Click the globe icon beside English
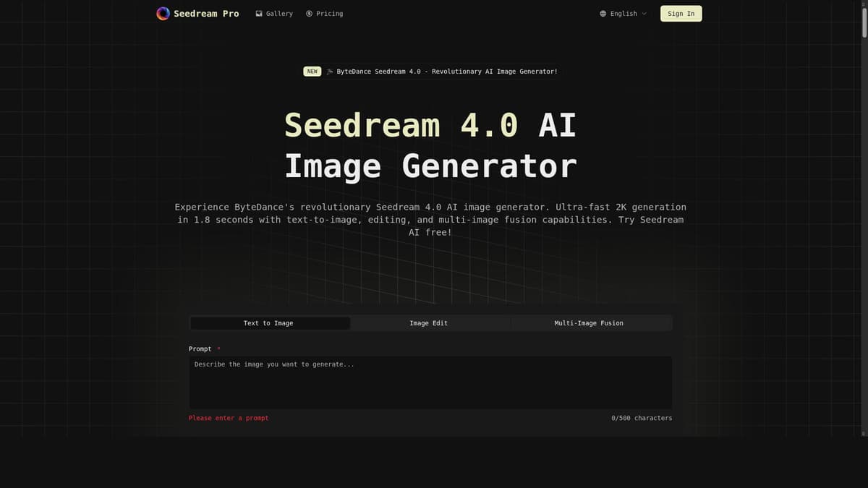This screenshot has height=488, width=868. (603, 13)
